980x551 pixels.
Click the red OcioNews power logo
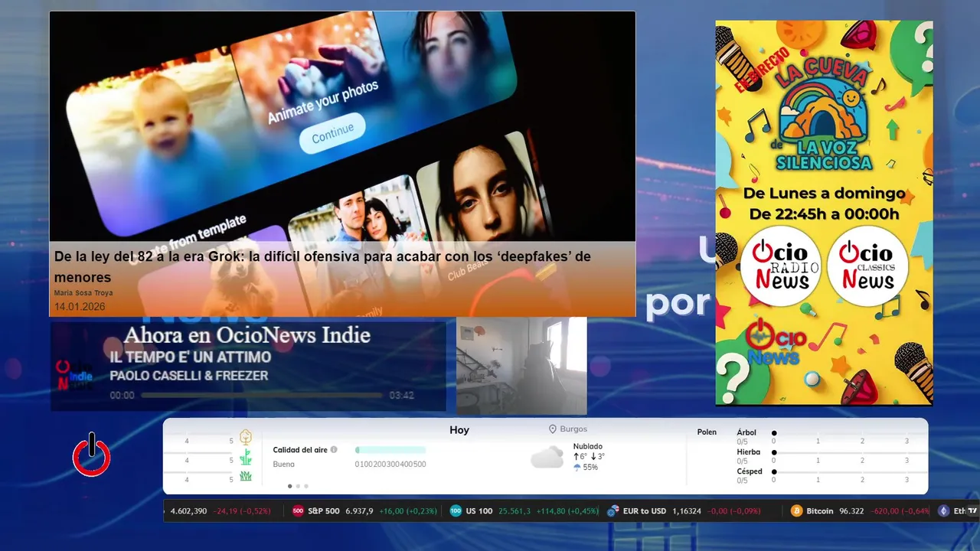coord(91,455)
